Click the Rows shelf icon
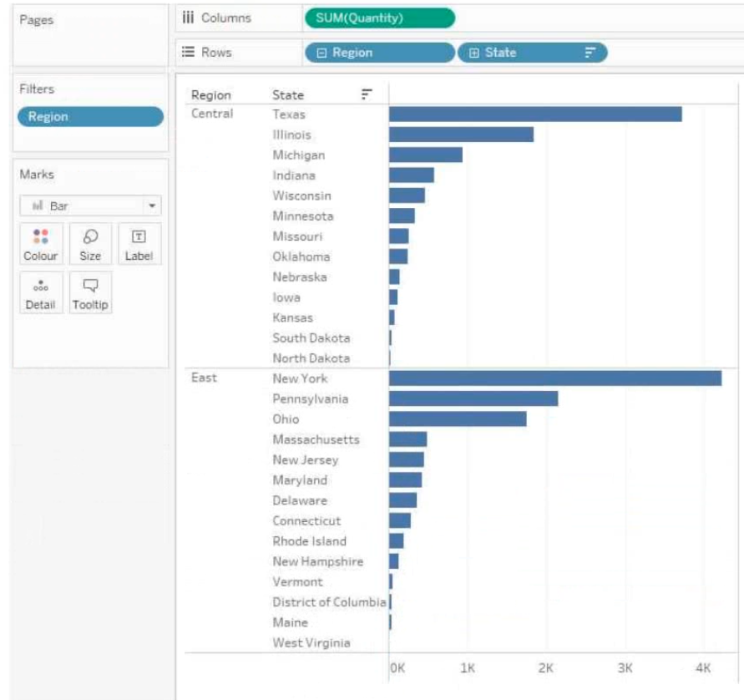 point(188,52)
